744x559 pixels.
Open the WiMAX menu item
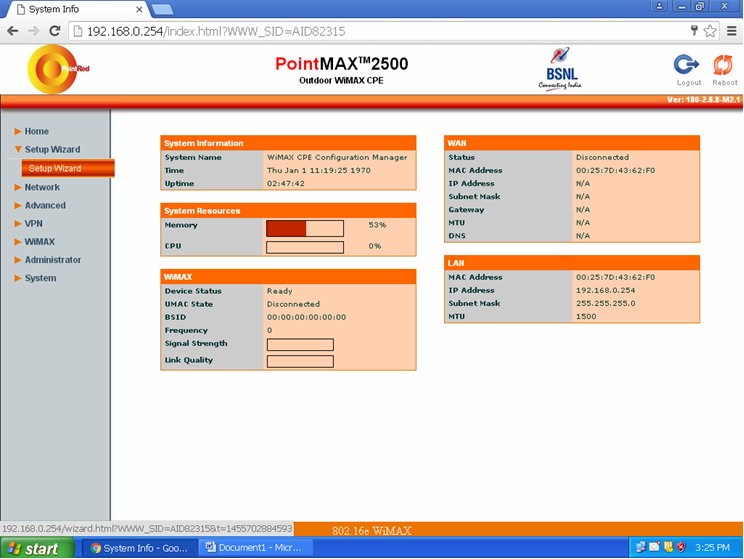pos(39,242)
